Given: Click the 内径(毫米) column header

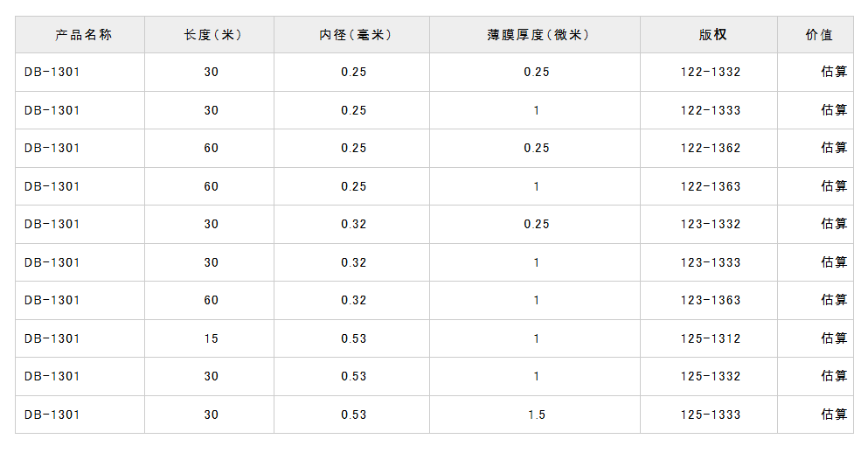Looking at the screenshot, I should [x=354, y=35].
